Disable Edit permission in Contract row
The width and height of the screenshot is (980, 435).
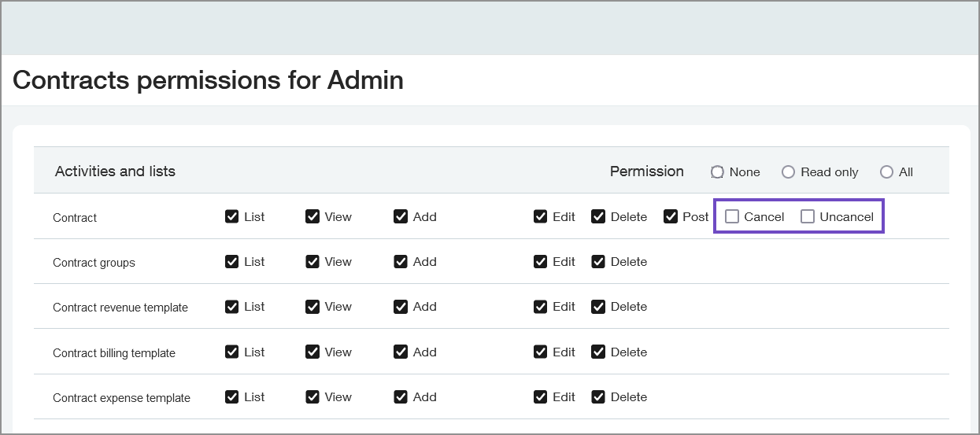tap(540, 216)
